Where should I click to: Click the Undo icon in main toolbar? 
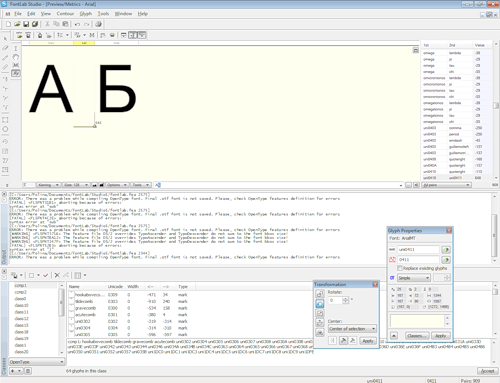pyautogui.click(x=77, y=24)
